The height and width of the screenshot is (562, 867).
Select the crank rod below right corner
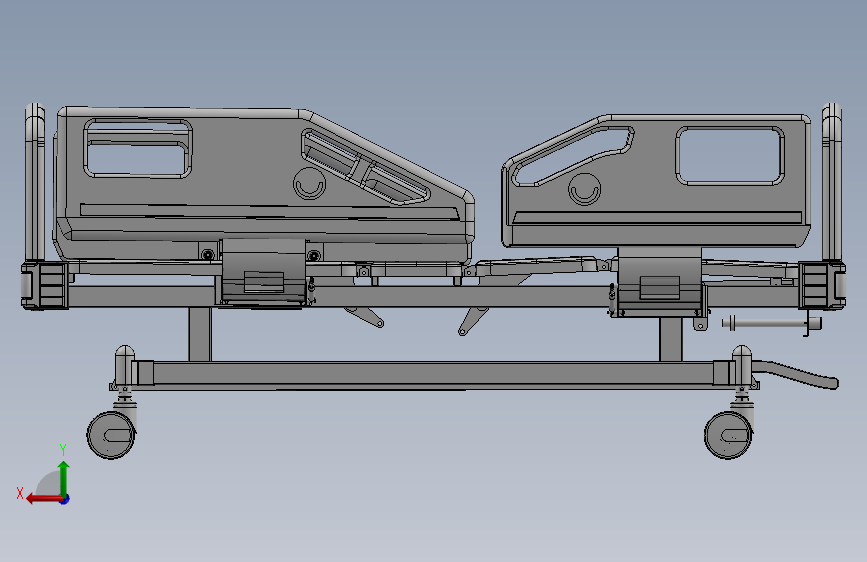[772, 323]
